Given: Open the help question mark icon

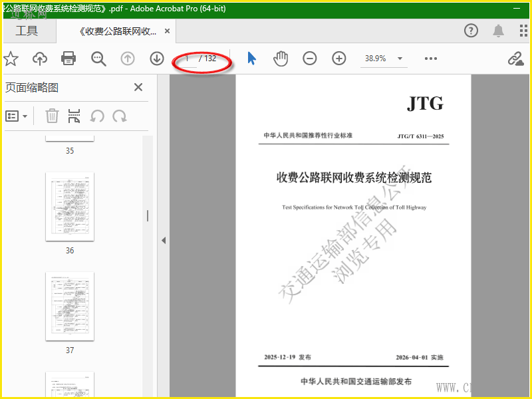Looking at the screenshot, I should point(471,31).
